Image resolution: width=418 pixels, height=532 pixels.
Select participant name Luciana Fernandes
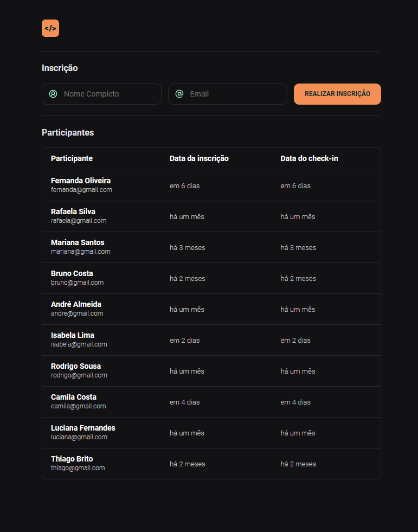(x=83, y=427)
